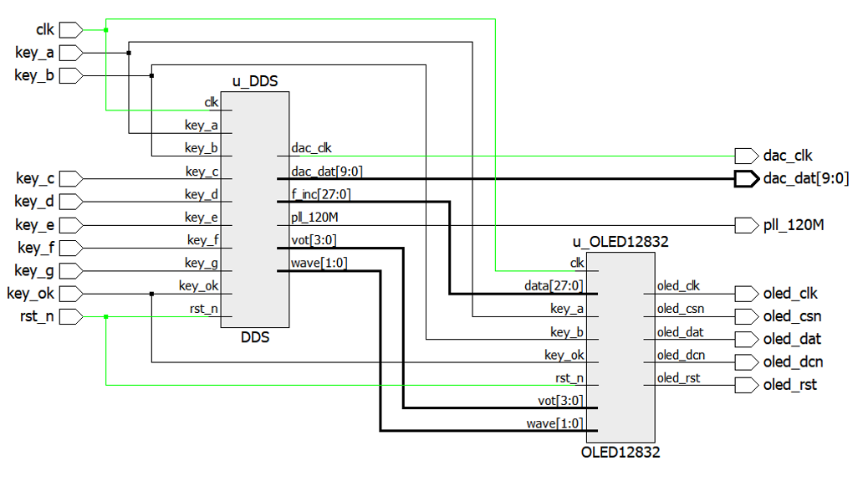The width and height of the screenshot is (868, 487).
Task: Click the key_a input pin symbol
Action: pos(71,54)
